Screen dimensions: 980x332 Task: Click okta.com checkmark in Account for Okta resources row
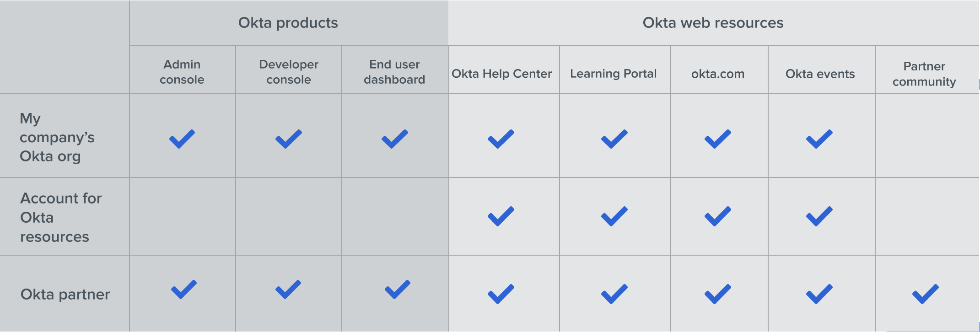pyautogui.click(x=717, y=216)
